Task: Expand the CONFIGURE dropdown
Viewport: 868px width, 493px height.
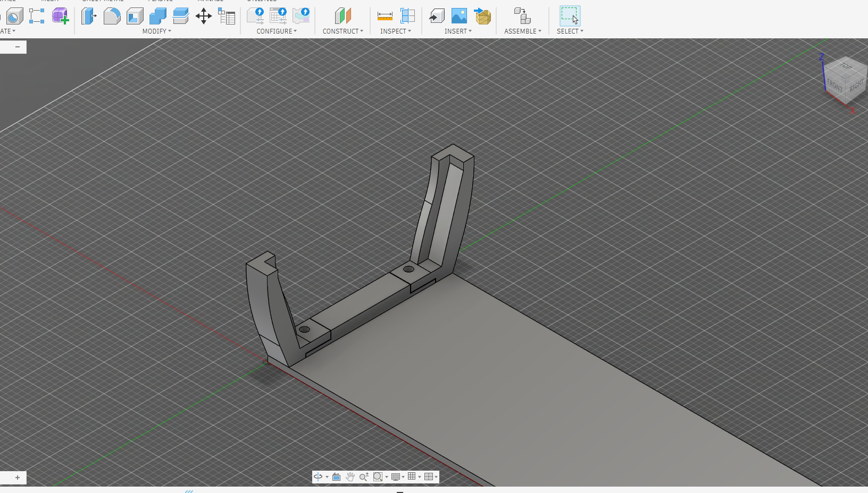Action: (x=277, y=31)
